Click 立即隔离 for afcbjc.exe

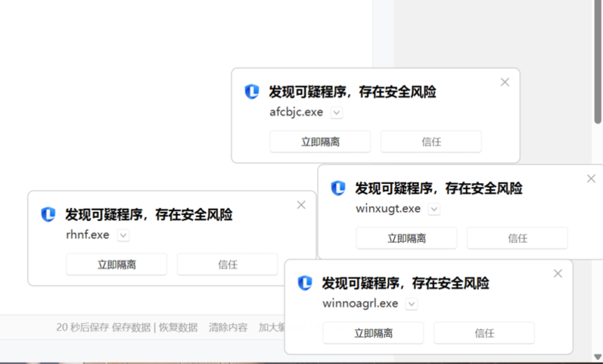point(320,142)
